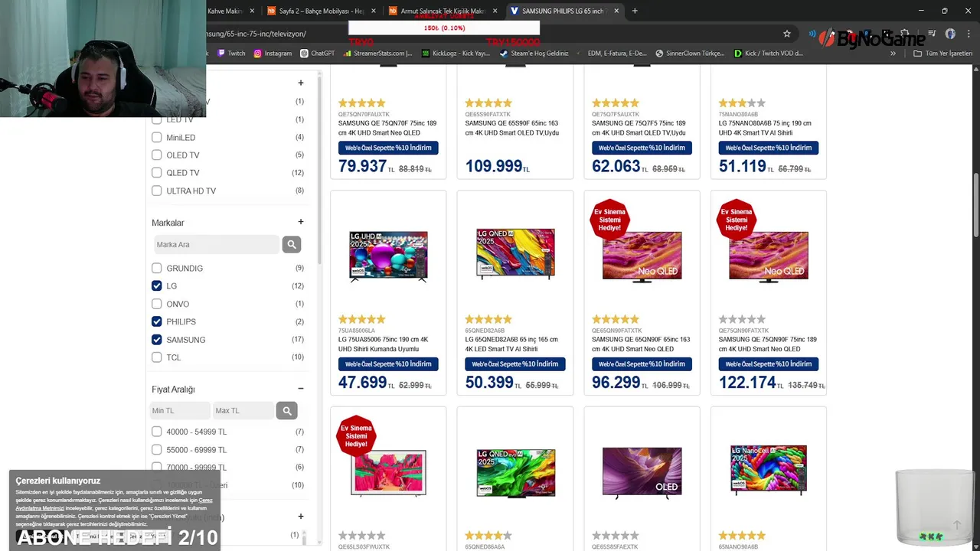Rate stars on LG 75UA85006LA product
Image resolution: width=980 pixels, height=551 pixels.
pos(361,319)
